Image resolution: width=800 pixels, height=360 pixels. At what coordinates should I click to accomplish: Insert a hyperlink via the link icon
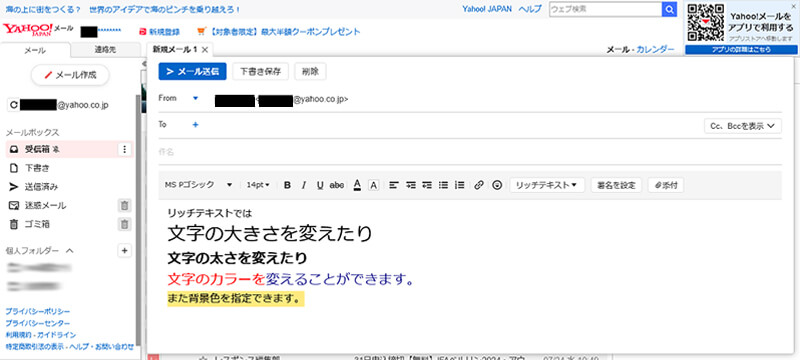pos(479,185)
